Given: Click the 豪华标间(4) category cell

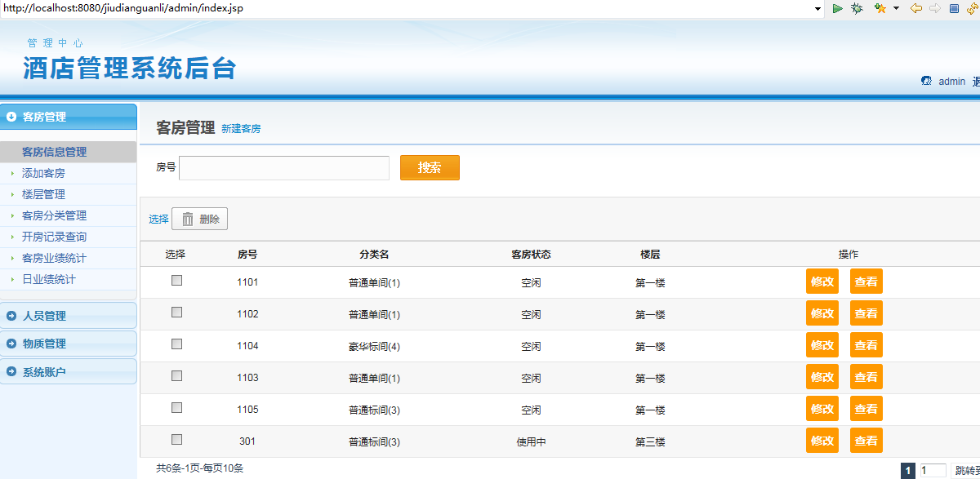Looking at the screenshot, I should tap(374, 347).
